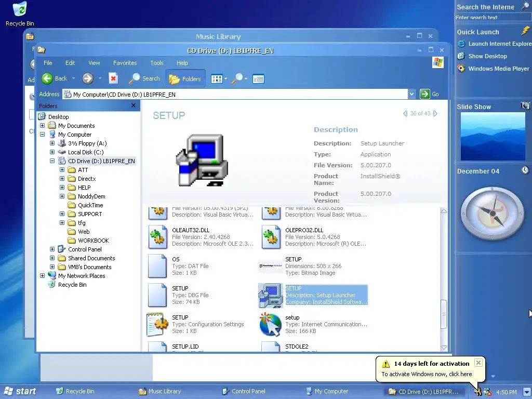
Task: Select the OLEAUT32.DLL file icon
Action: (x=158, y=237)
